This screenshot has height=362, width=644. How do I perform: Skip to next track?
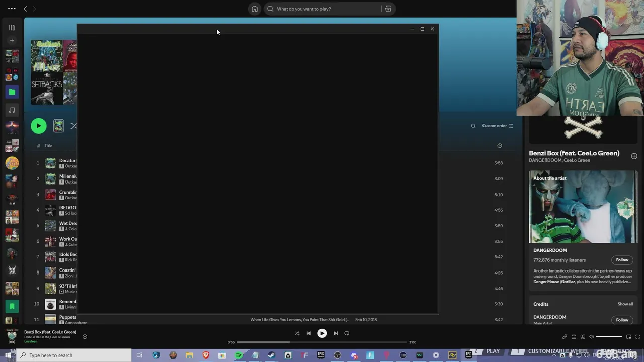click(336, 333)
